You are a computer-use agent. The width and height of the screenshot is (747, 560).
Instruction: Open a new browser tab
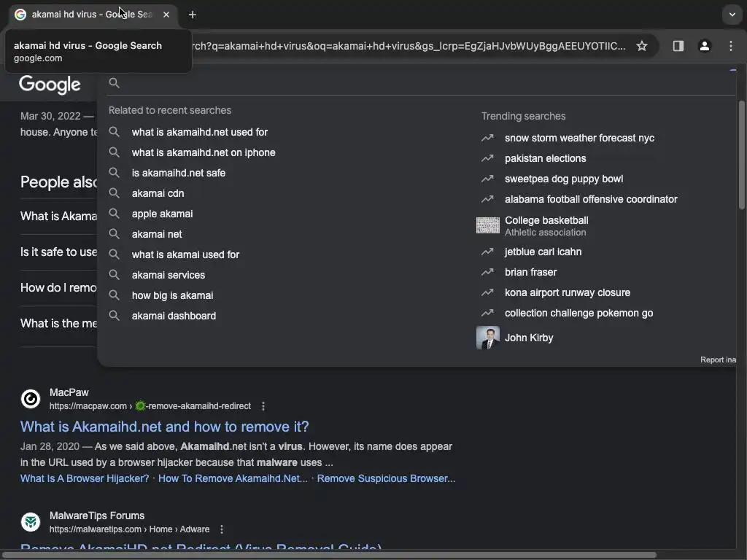(x=193, y=15)
